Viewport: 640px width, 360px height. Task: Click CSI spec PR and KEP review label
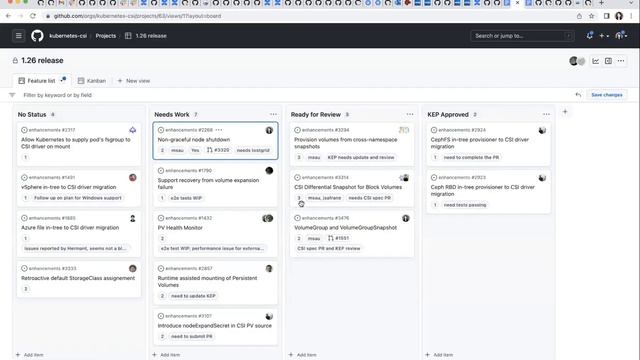[x=329, y=248]
